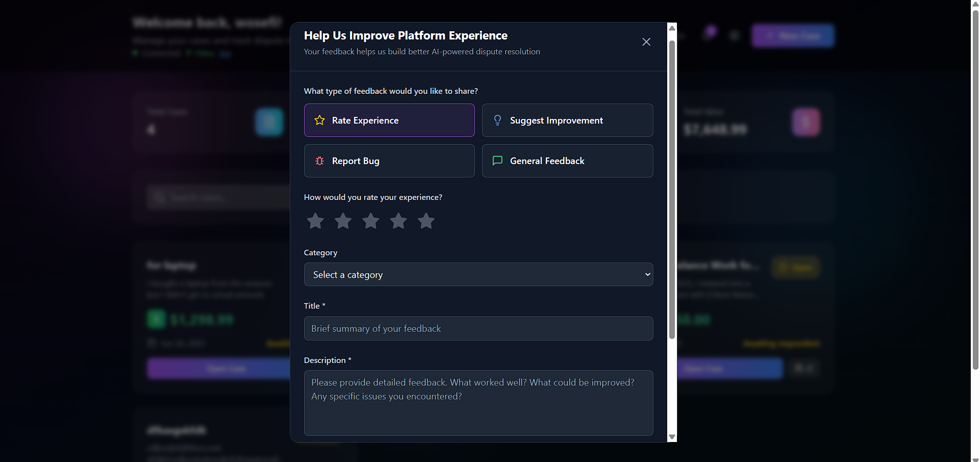Select the Rate Experience feedback type
This screenshot has width=980, height=462.
click(x=389, y=120)
